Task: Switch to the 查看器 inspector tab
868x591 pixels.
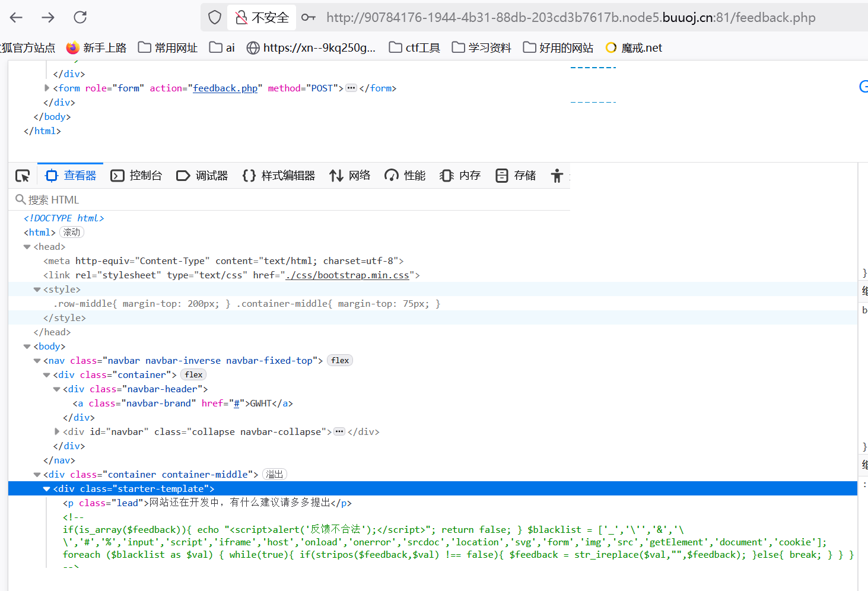Action: 71,176
